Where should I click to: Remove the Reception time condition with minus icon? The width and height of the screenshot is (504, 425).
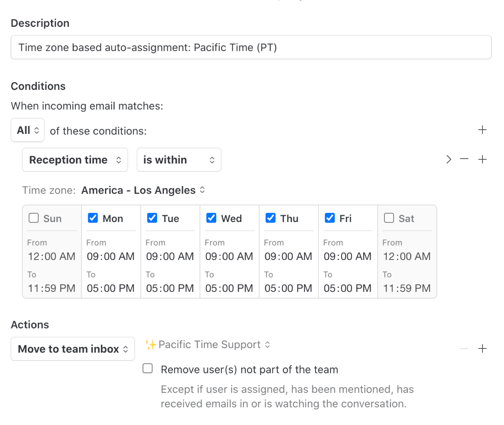point(464,159)
